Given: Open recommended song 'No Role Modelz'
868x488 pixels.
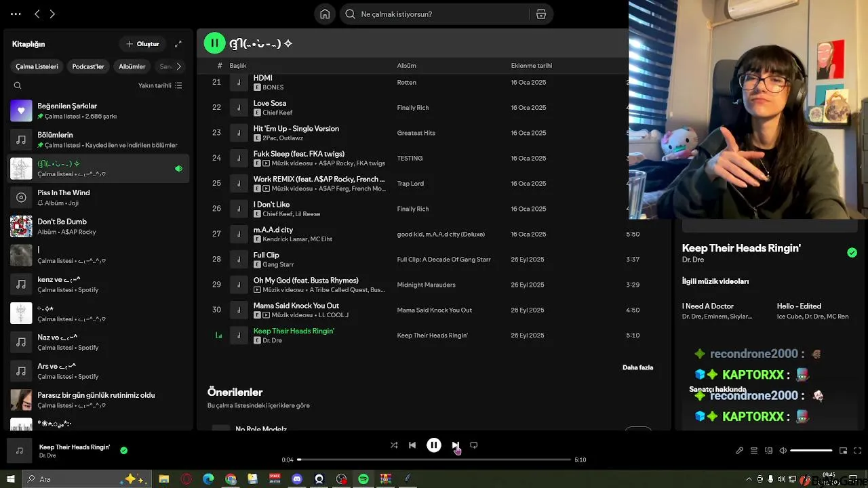Looking at the screenshot, I should [261, 429].
